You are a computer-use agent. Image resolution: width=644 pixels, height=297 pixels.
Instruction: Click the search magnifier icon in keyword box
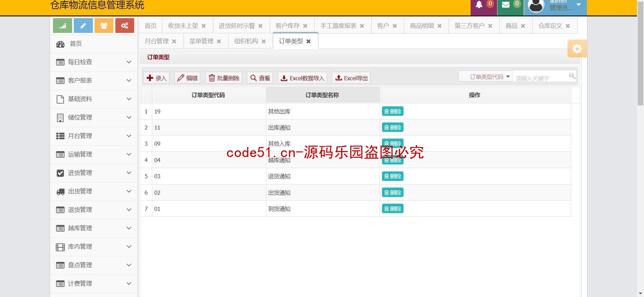572,76
